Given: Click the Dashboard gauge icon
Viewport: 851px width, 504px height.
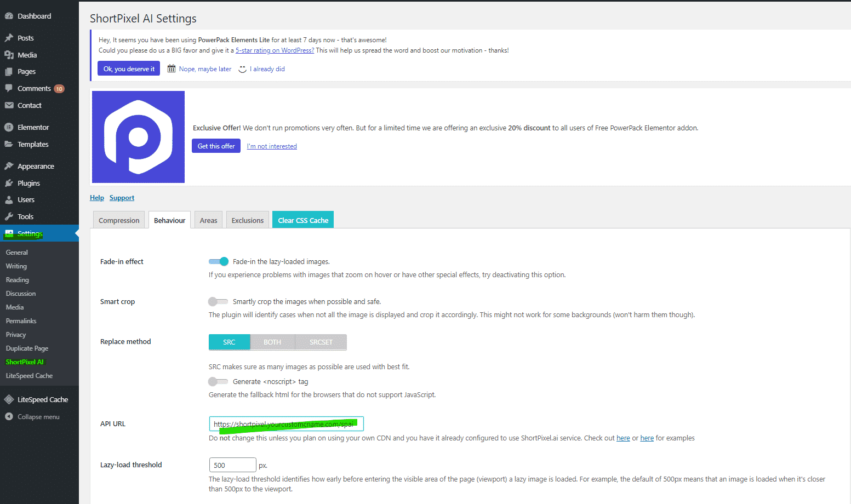Looking at the screenshot, I should (9, 16).
